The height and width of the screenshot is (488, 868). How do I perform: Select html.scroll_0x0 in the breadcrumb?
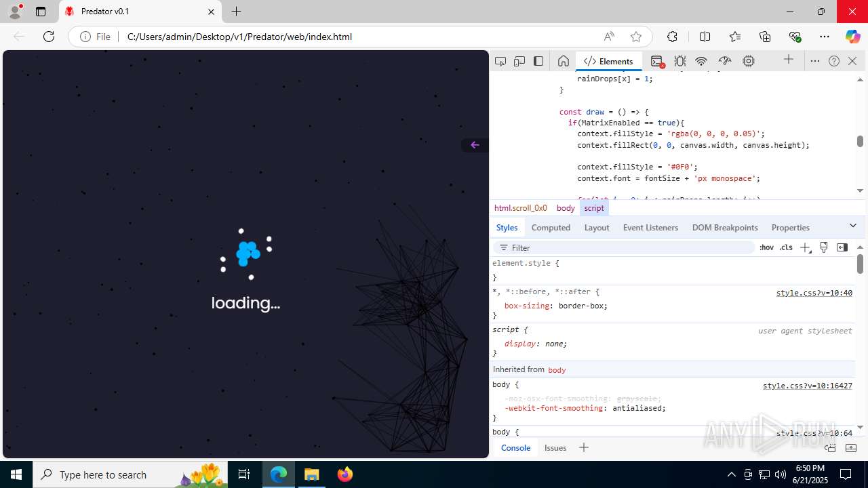click(x=521, y=208)
